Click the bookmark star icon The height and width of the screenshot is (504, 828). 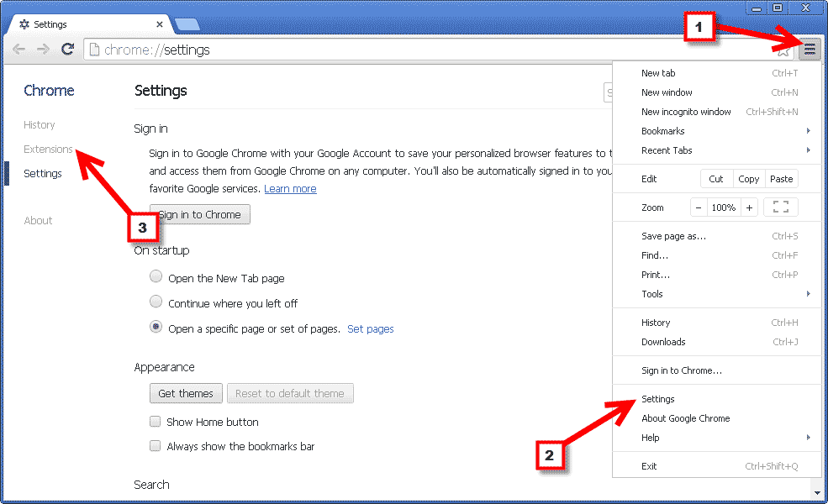[783, 50]
